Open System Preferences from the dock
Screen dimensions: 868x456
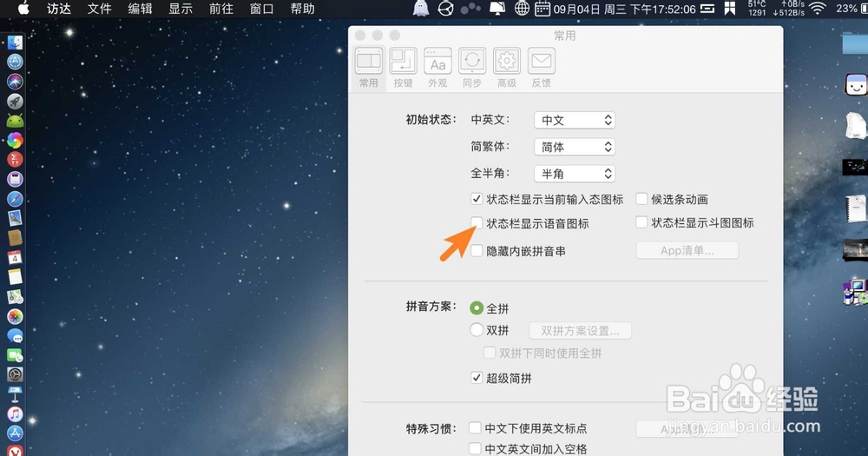[15, 374]
